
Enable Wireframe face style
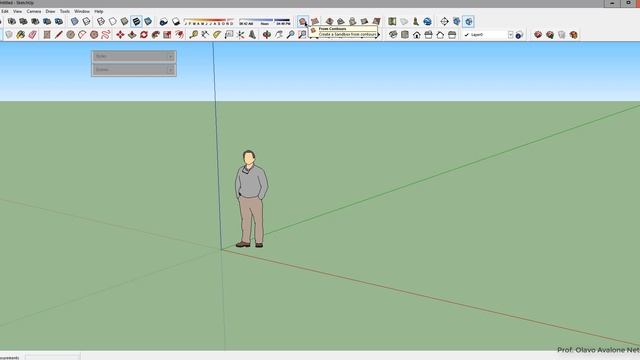101,21
